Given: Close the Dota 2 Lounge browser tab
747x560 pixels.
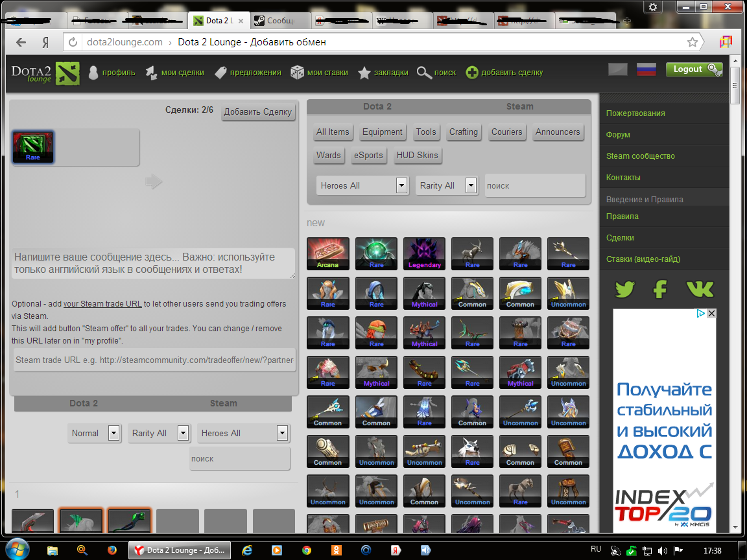Looking at the screenshot, I should [x=241, y=21].
